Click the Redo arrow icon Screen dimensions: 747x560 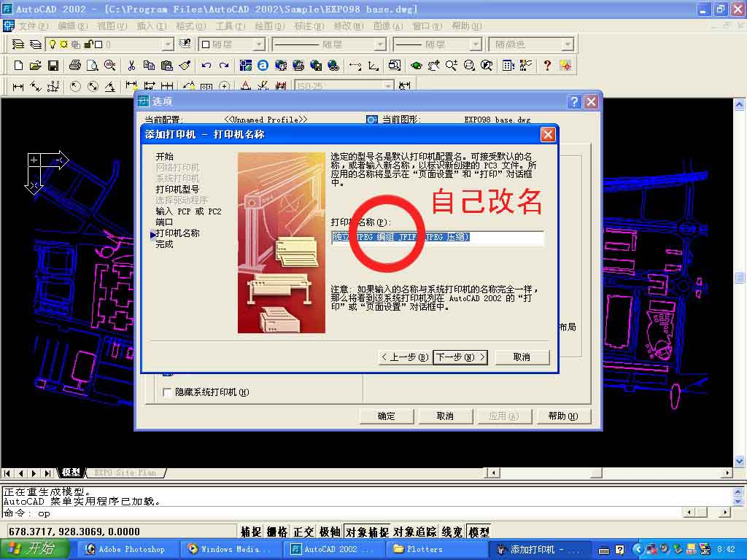224,65
